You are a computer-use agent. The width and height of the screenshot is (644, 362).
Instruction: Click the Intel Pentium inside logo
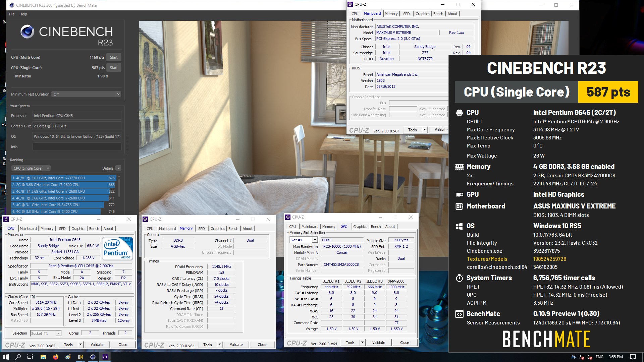[118, 248]
